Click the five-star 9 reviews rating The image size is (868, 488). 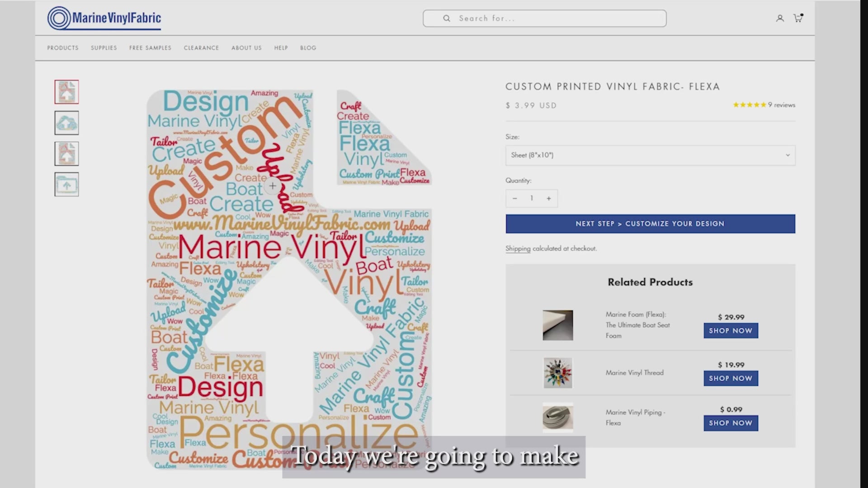point(764,105)
